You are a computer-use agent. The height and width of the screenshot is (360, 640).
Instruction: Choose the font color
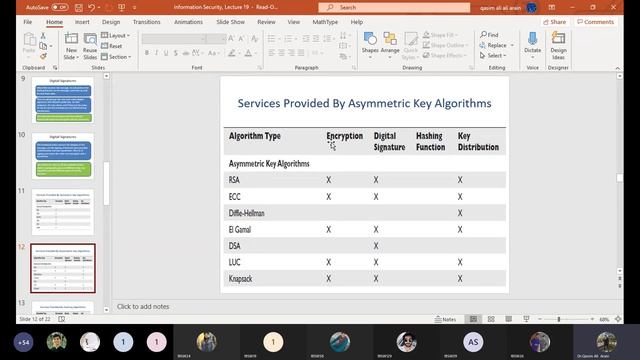(249, 53)
